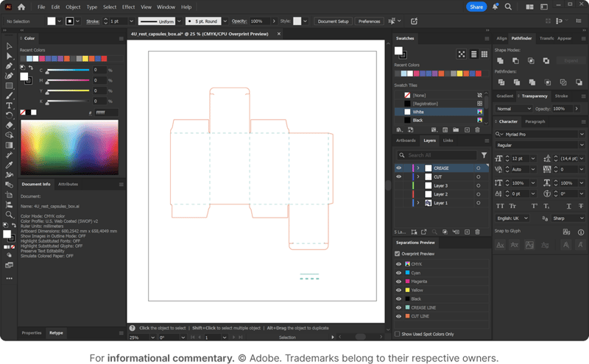589x364 pixels.
Task: Open the Myriad Pro font dropdown
Action: point(582,135)
